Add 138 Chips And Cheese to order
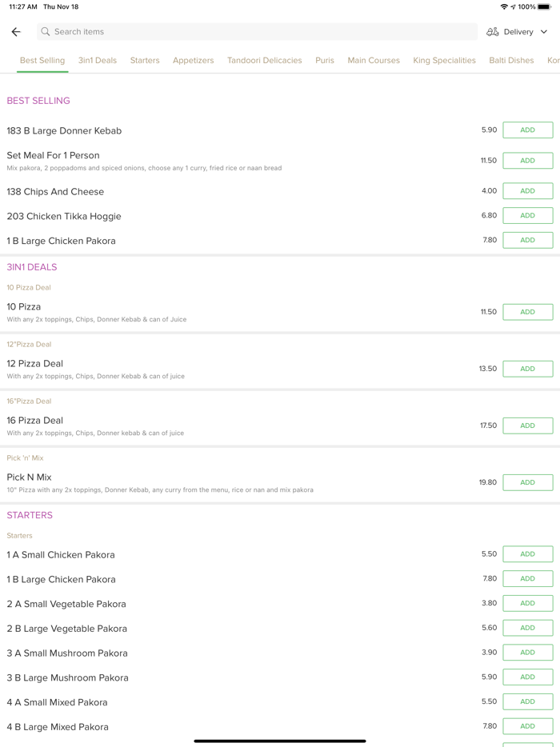Screen dimensions: 560x747 [527, 191]
